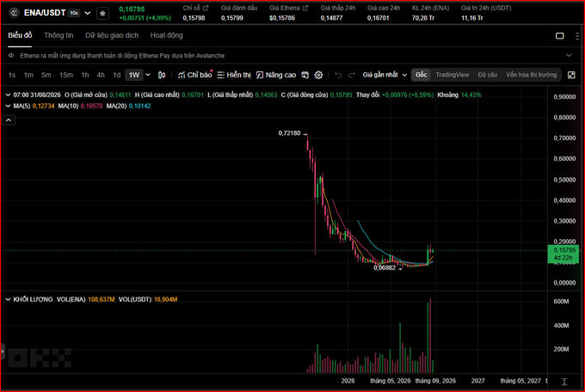Expand chart to fullscreen icon
585x392 pixels.
pos(571,75)
